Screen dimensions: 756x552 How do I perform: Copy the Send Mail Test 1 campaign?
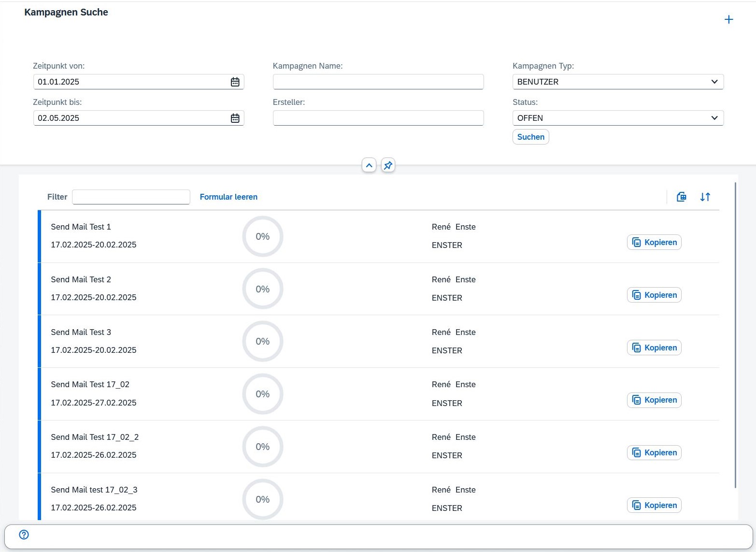pos(654,242)
